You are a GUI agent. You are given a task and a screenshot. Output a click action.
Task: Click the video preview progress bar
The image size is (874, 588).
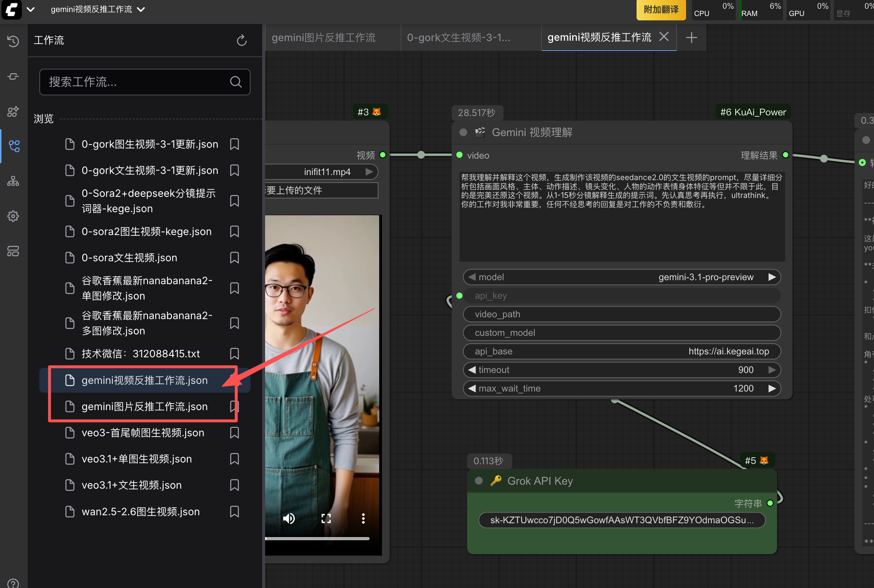coord(317,539)
